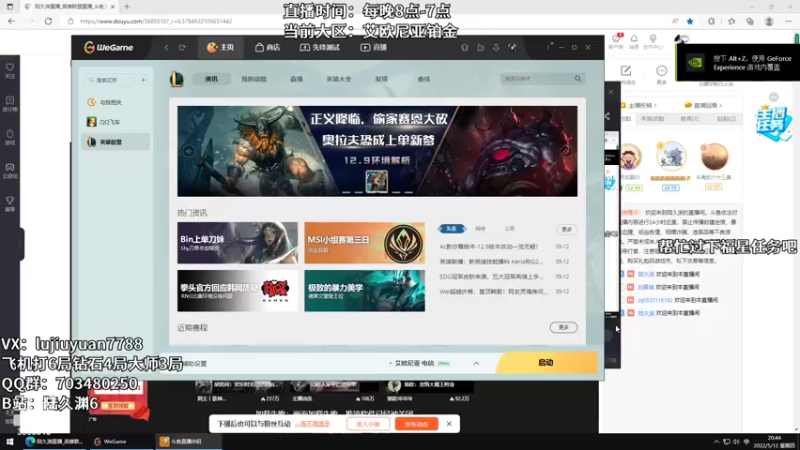This screenshot has width=800, height=450.
Task: Open the Bin上单刀妹 news card
Action: click(x=237, y=243)
